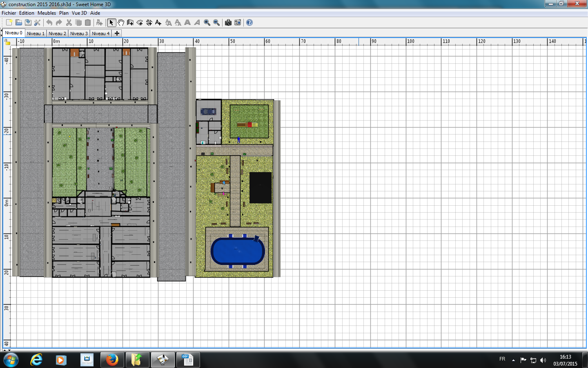The width and height of the screenshot is (588, 368).
Task: Create a 3D video
Action: (x=238, y=22)
